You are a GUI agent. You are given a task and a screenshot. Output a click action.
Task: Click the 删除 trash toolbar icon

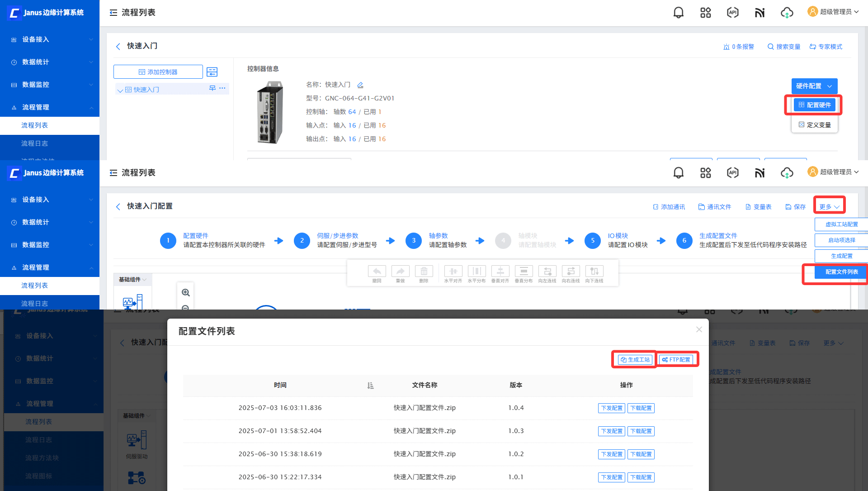point(424,272)
